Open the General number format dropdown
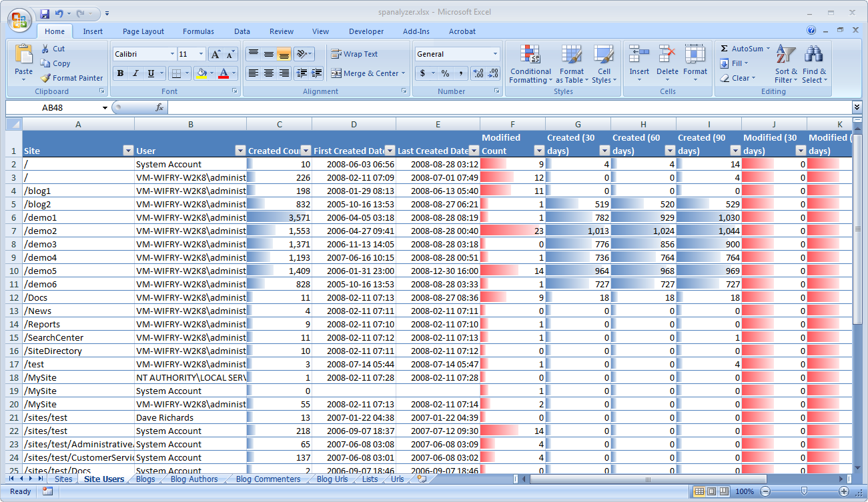This screenshot has width=868, height=502. pos(495,54)
